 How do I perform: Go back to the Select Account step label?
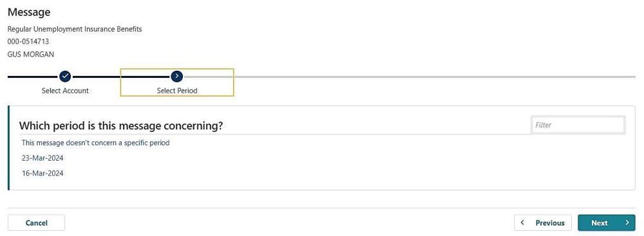65,91
